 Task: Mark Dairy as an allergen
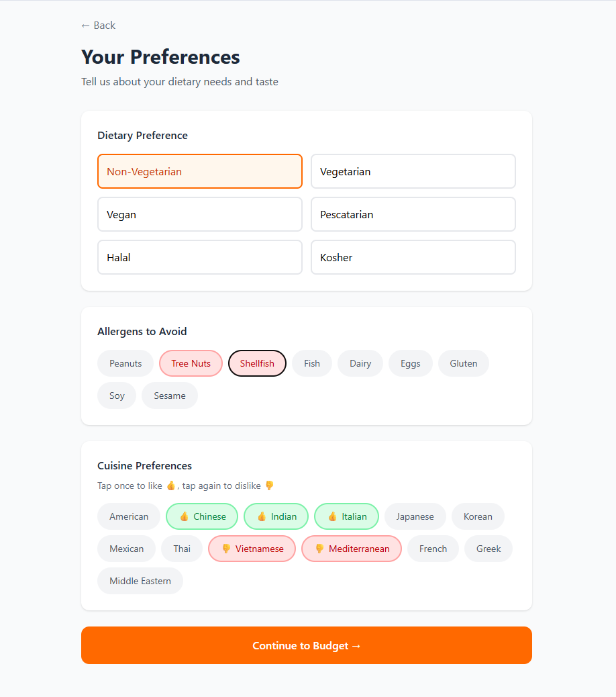click(x=360, y=363)
